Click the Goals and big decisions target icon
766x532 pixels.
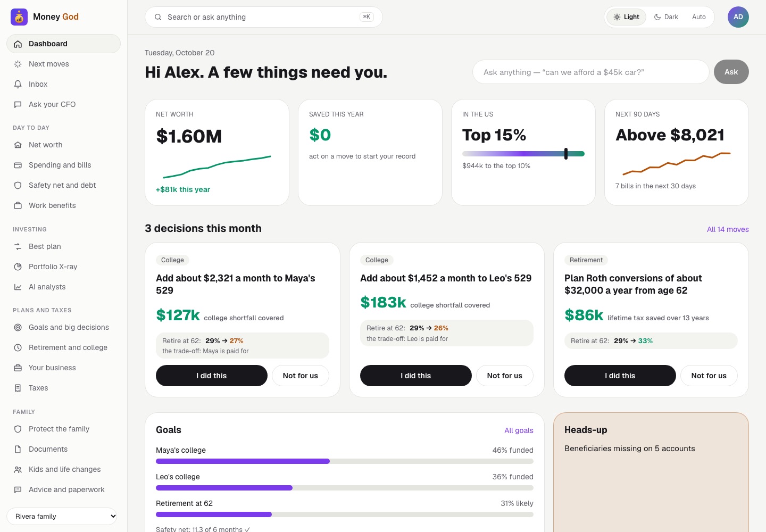[x=18, y=328]
